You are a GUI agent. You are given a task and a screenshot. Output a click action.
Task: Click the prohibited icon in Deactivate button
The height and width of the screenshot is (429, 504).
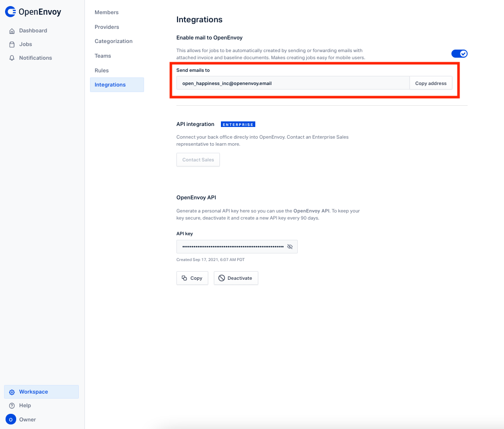coord(221,278)
